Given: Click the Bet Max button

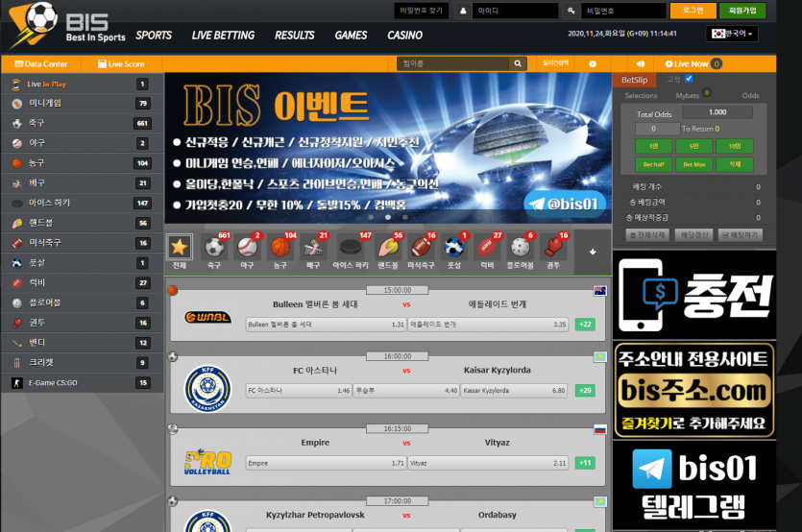Looking at the screenshot, I should [694, 165].
